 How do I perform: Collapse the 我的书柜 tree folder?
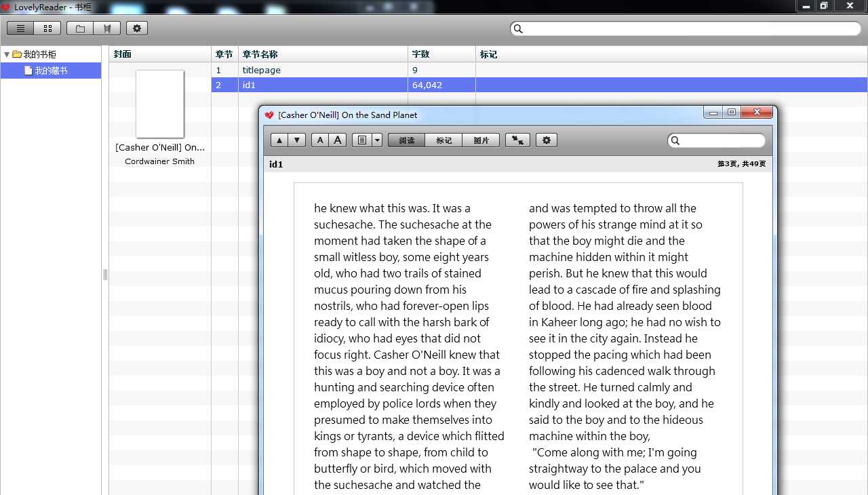click(7, 54)
